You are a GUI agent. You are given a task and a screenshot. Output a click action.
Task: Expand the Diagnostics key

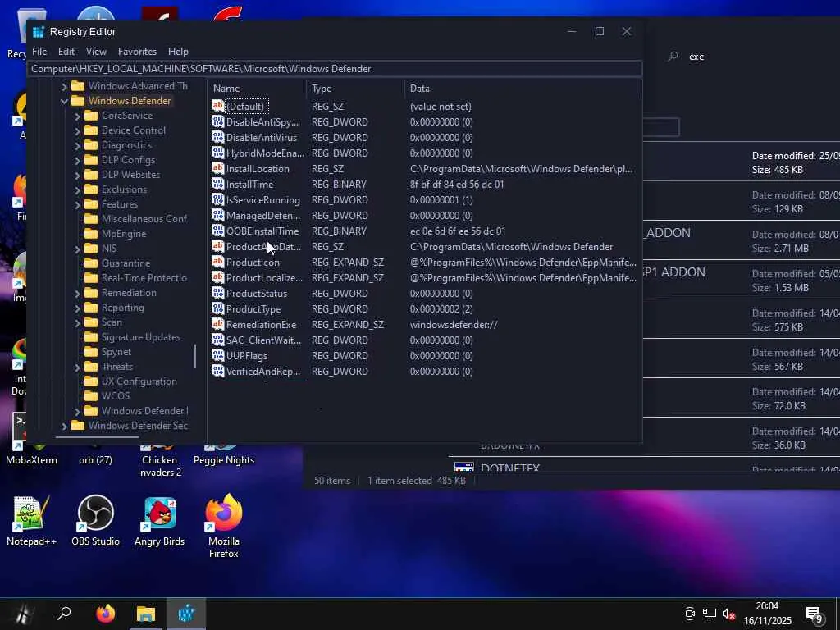click(x=77, y=145)
